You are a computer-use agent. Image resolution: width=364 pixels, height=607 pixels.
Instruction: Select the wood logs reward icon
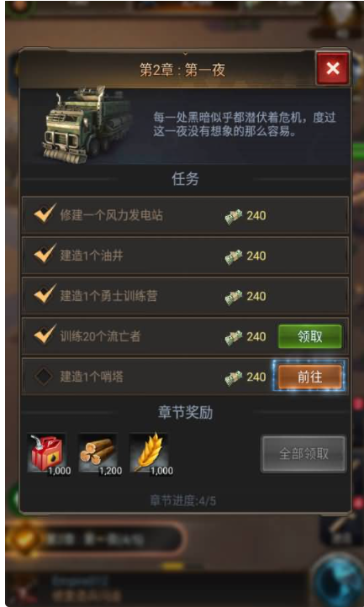pyautogui.click(x=98, y=452)
